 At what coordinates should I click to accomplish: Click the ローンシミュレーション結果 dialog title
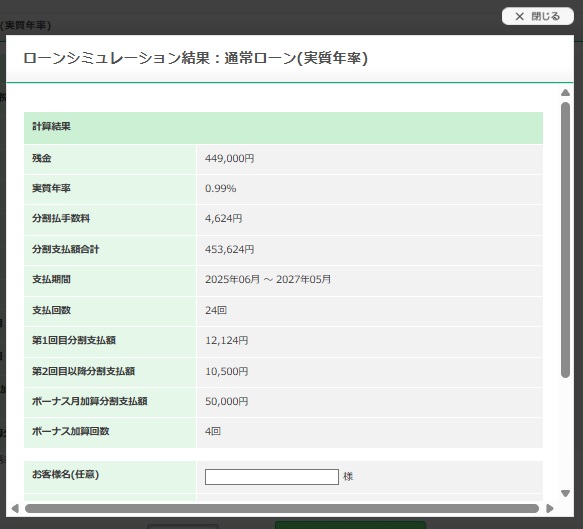[x=196, y=58]
